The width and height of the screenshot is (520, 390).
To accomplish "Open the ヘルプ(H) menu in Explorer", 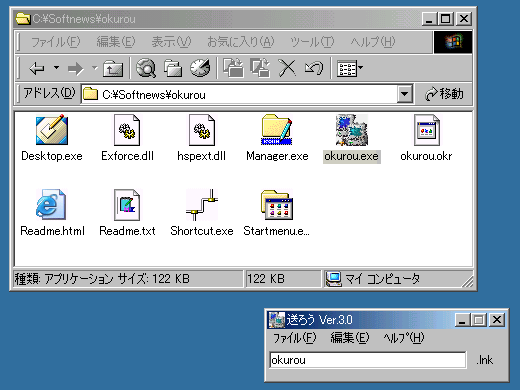I will click(x=373, y=42).
